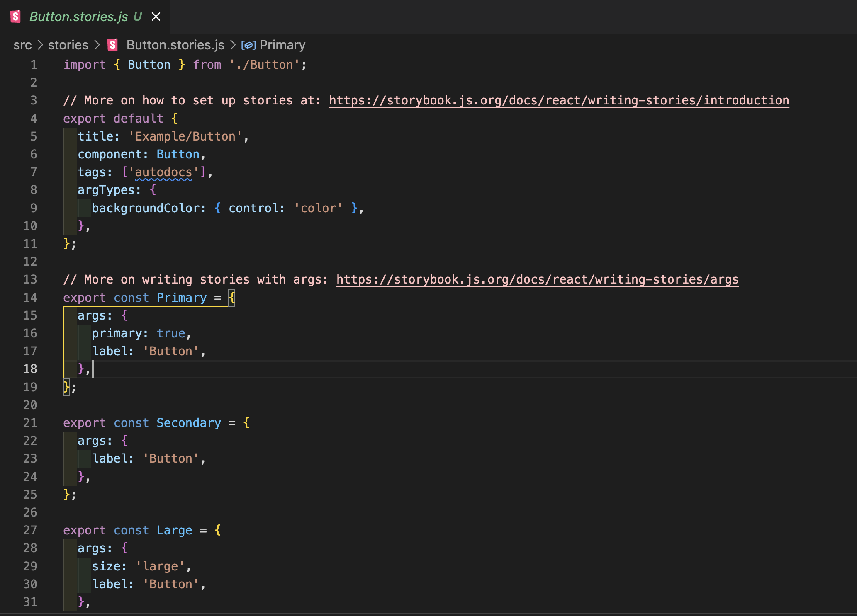This screenshot has width=857, height=616.
Task: Click the highlighted opening brace on line 14
Action: (232, 298)
